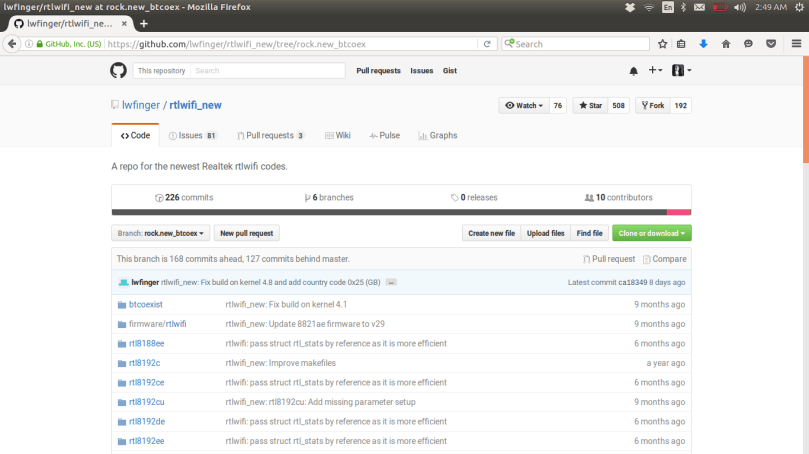The height and width of the screenshot is (454, 809).
Task: View the 0 releases page
Action: [x=474, y=198]
